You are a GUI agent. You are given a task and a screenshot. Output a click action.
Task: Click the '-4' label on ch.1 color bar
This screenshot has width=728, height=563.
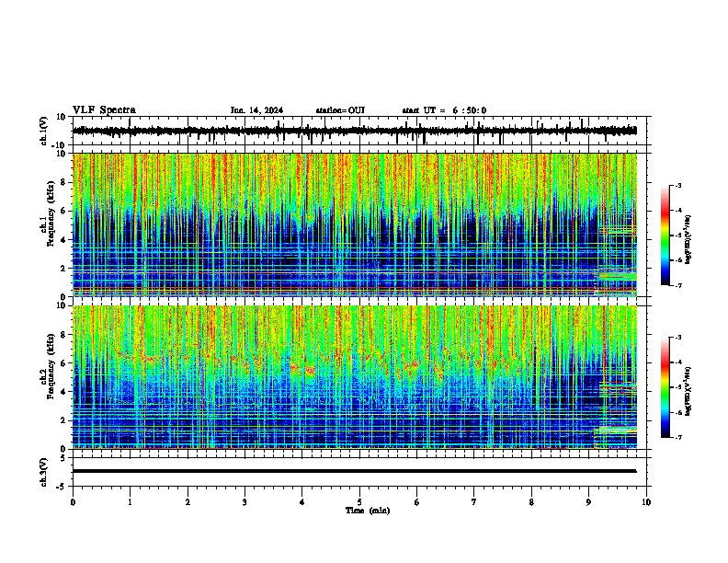coord(678,211)
